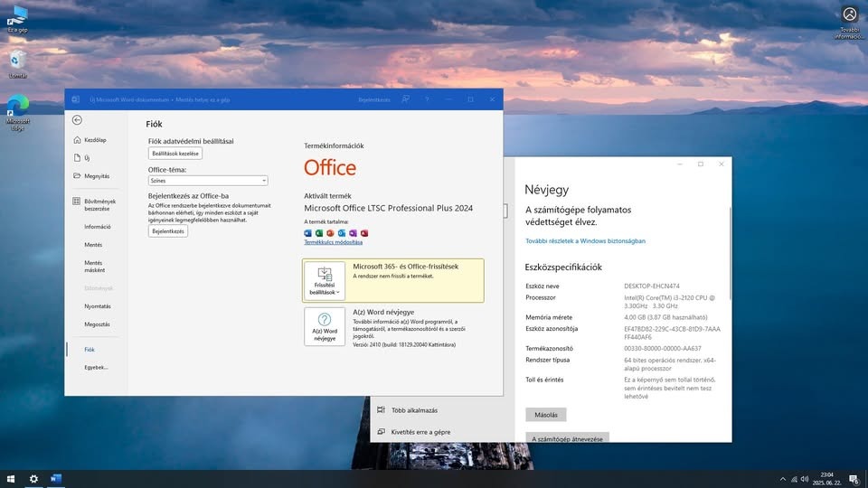Show hidden tray icons chevron
The image size is (868, 488).
782,479
